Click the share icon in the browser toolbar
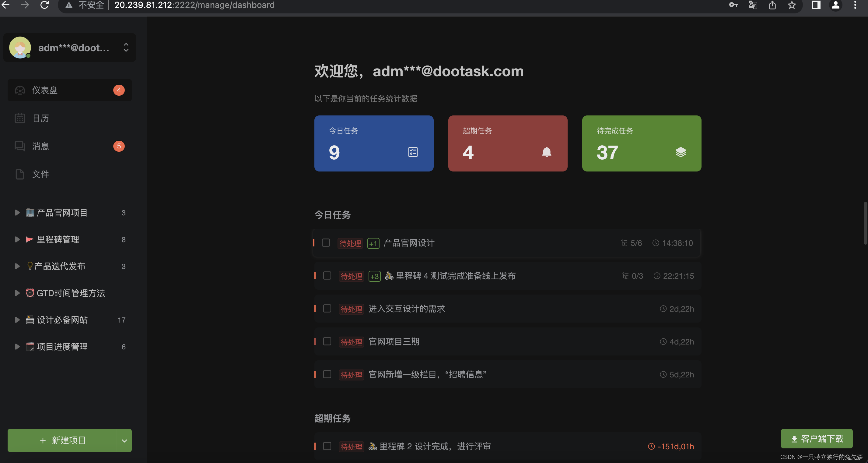Screen dimensions: 868x463 click(x=772, y=5)
